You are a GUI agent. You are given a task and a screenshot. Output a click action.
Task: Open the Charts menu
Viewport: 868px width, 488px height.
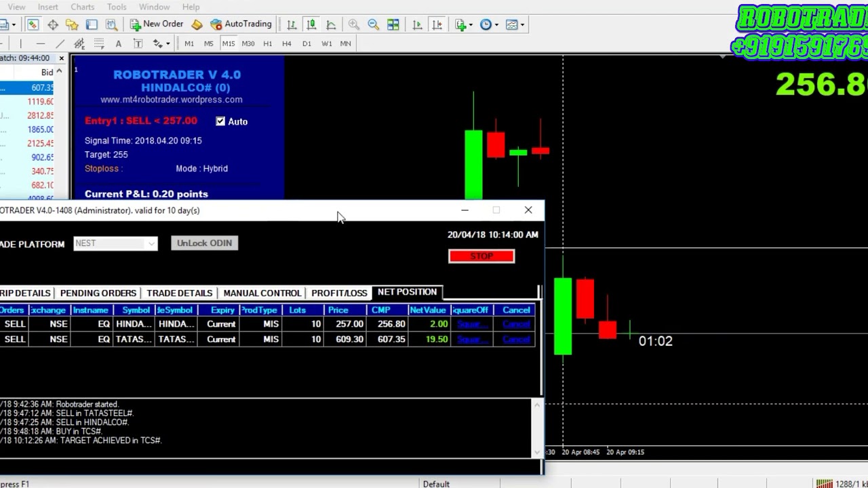(x=82, y=7)
